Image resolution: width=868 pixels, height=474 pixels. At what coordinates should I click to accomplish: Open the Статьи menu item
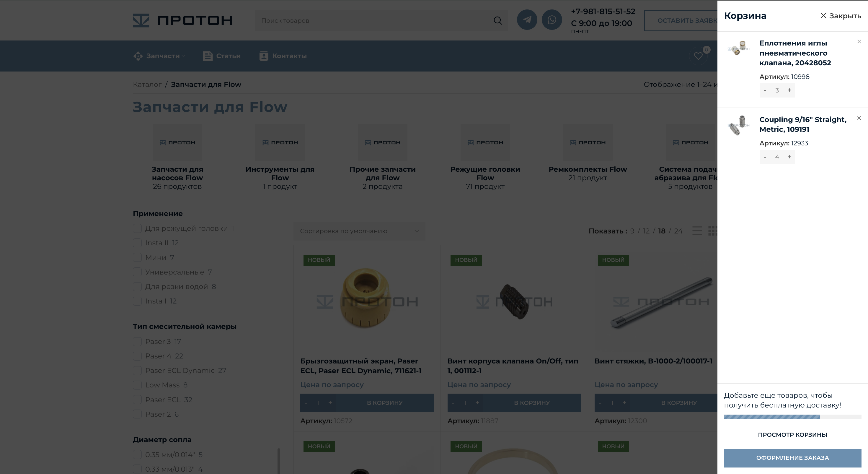click(x=222, y=56)
